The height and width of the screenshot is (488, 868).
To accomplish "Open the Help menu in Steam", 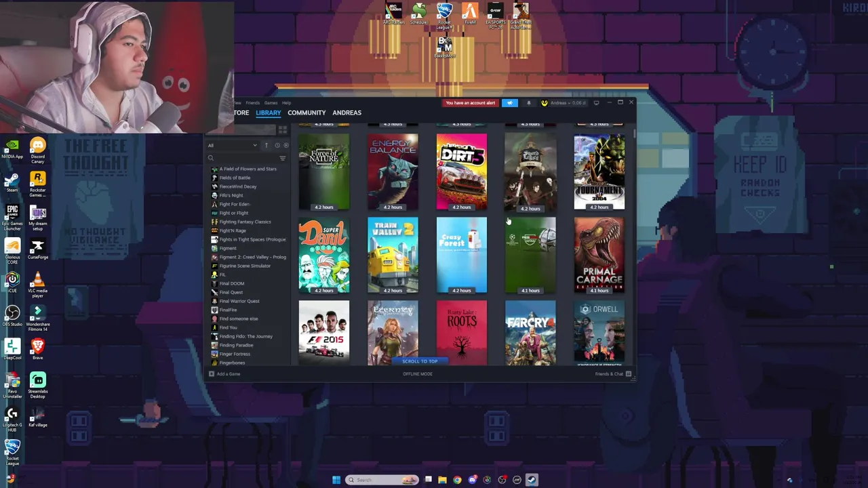I will [x=286, y=102].
